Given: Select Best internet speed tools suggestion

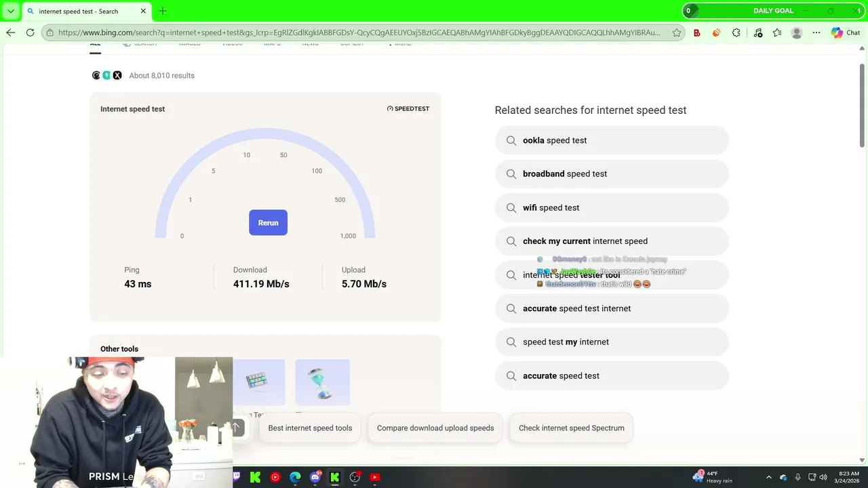Looking at the screenshot, I should (310, 428).
